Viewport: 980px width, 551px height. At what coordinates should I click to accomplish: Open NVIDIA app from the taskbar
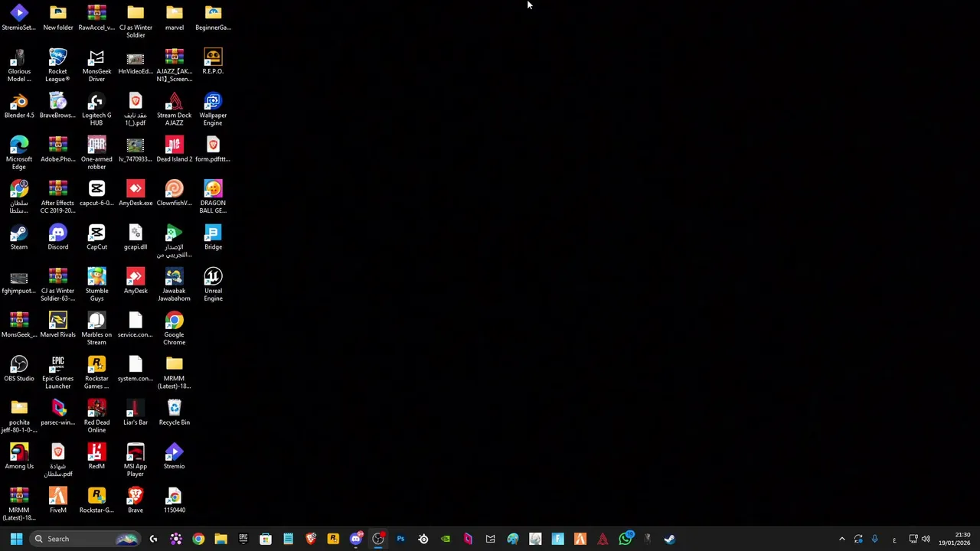pos(446,539)
